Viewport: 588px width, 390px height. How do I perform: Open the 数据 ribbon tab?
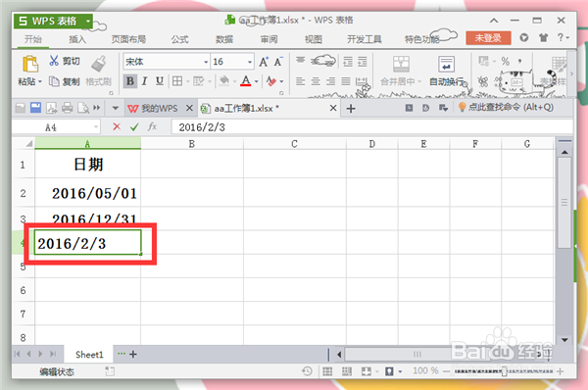(x=224, y=39)
